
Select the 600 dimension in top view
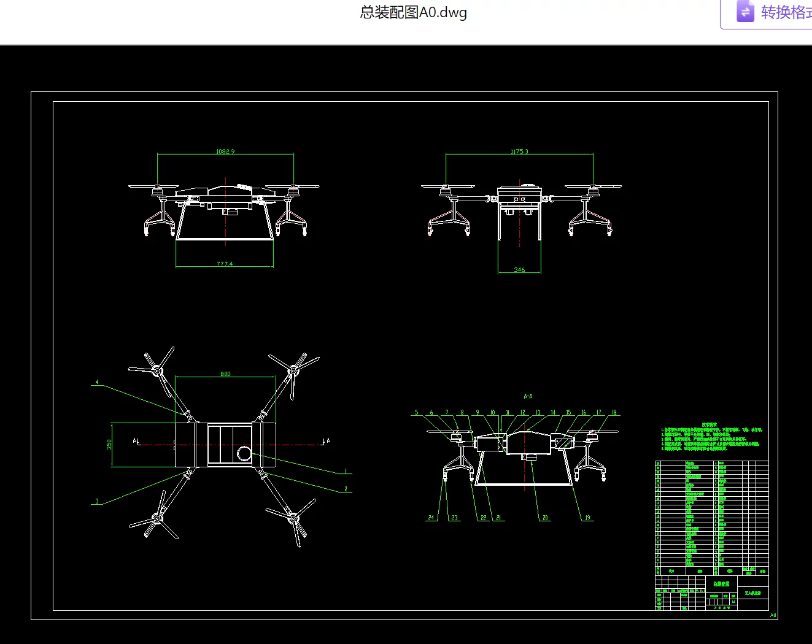click(225, 374)
